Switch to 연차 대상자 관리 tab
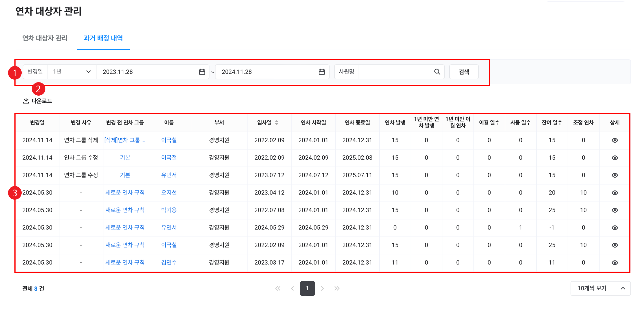Viewport: 644px width, 311px height. 45,38
